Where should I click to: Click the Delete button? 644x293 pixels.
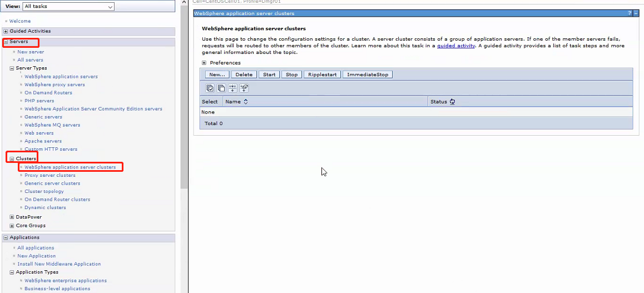click(x=244, y=75)
